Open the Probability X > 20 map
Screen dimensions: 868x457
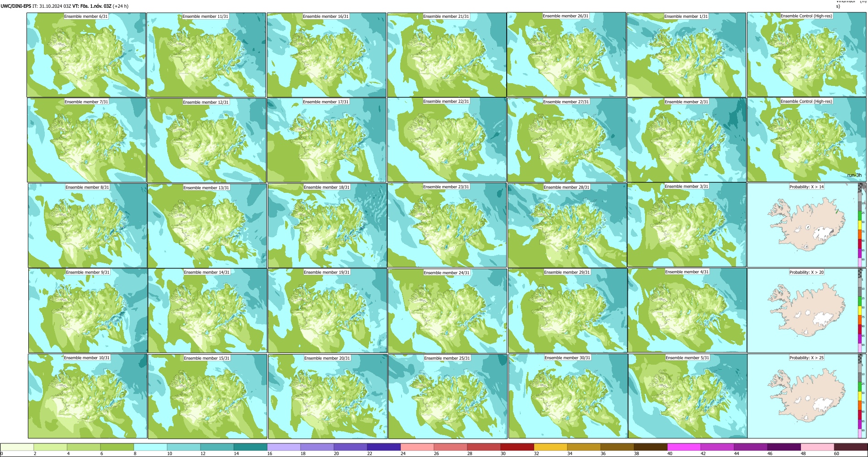807,311
